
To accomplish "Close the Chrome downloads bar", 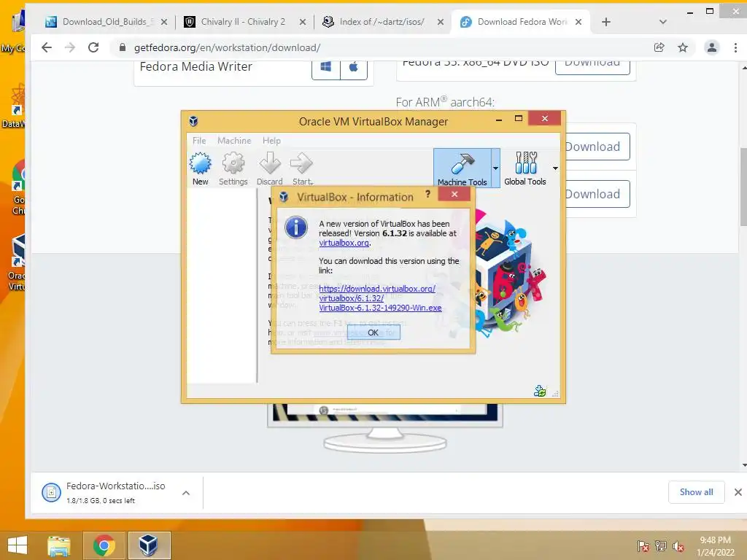I will click(738, 492).
